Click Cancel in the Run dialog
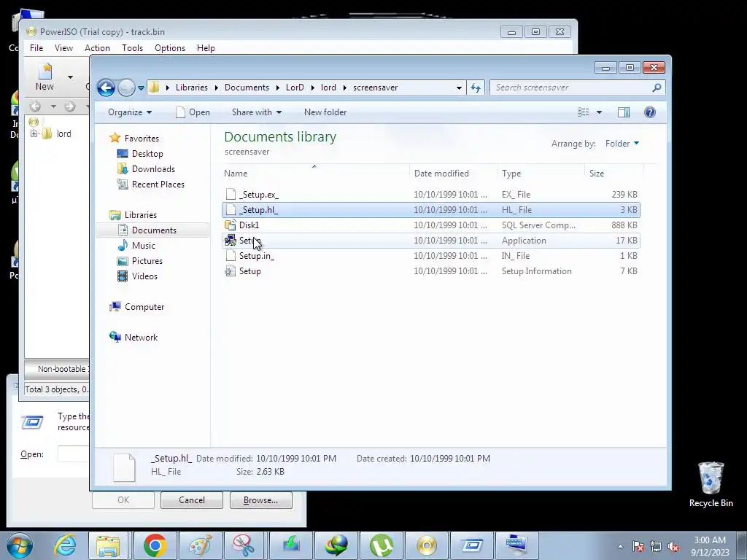Image resolution: width=747 pixels, height=560 pixels. (x=192, y=500)
